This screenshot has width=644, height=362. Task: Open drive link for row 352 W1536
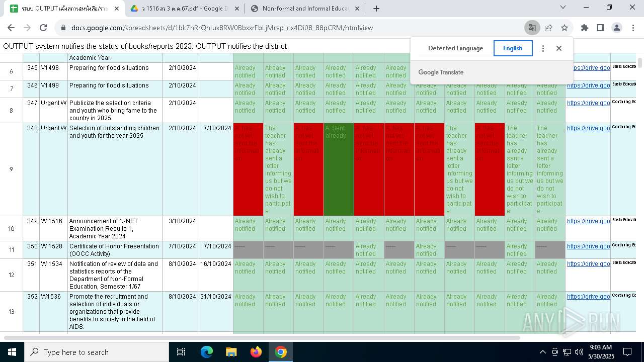pyautogui.click(x=588, y=297)
